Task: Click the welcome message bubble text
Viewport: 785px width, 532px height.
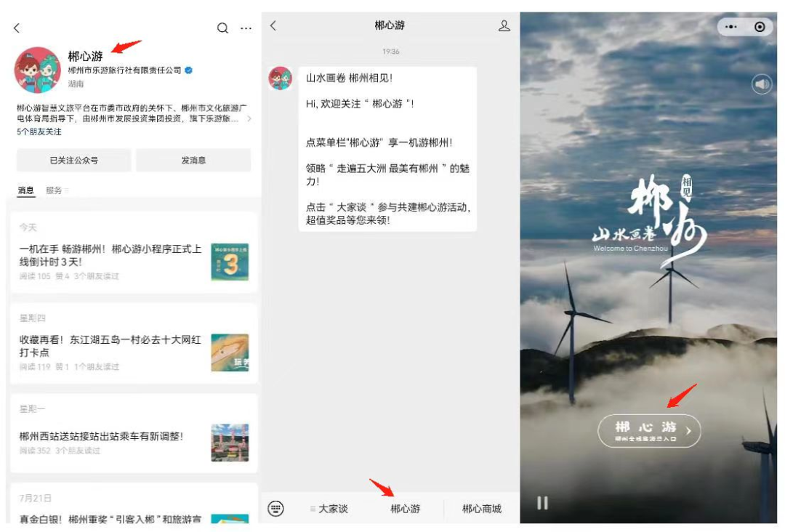Action: point(388,149)
